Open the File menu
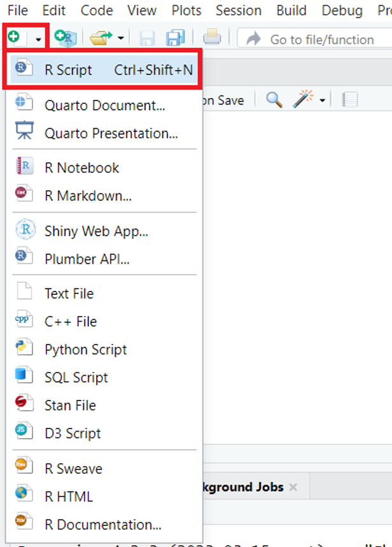392x547 pixels. (17, 10)
